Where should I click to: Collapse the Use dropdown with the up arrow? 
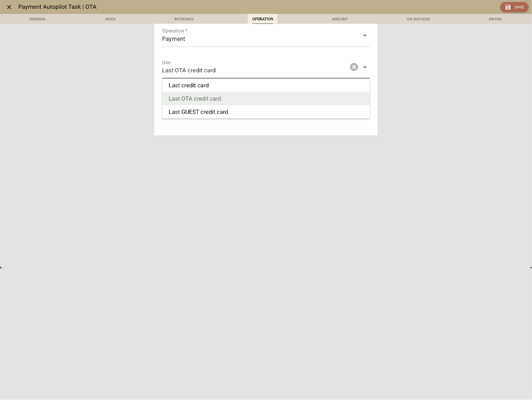click(365, 67)
